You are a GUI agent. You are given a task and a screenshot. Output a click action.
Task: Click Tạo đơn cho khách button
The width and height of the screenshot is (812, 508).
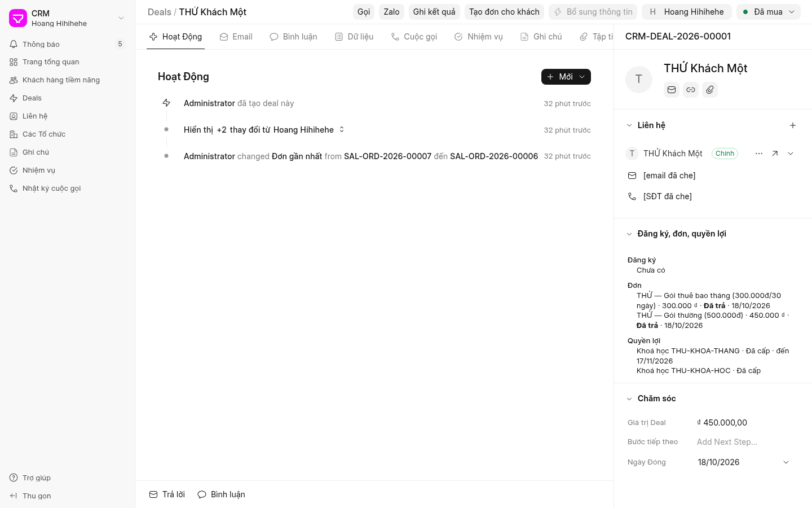(504, 12)
